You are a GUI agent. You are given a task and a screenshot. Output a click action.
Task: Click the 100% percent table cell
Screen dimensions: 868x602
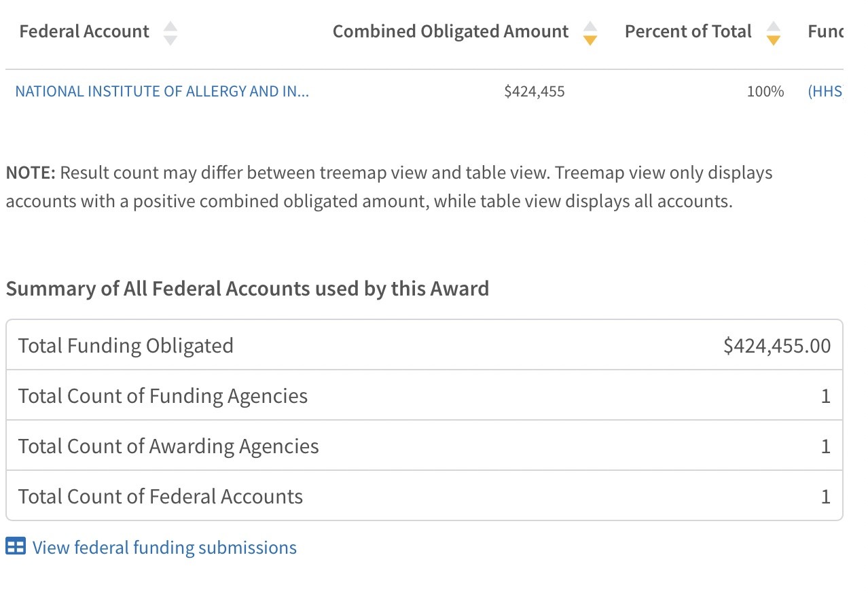765,91
